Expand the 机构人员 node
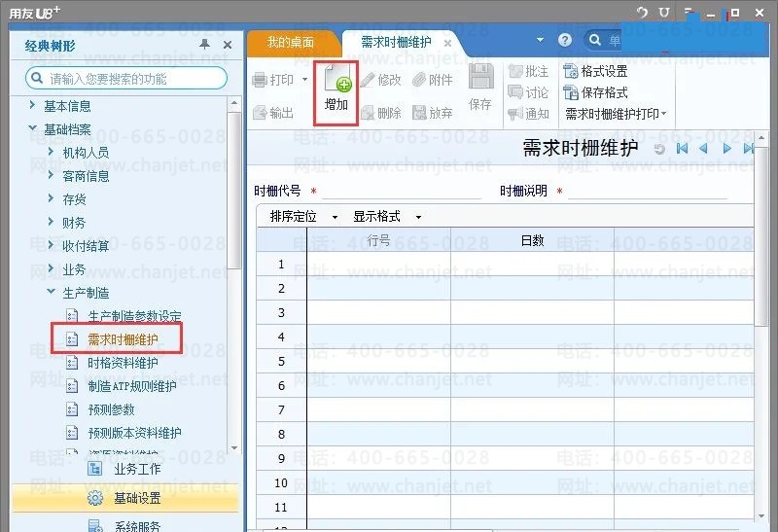 (51, 152)
